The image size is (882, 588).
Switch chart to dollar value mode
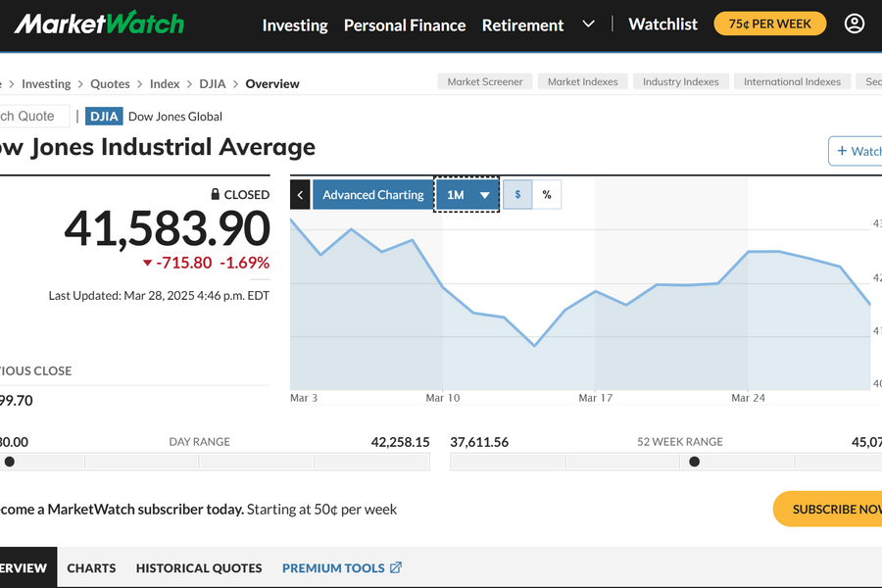tap(517, 195)
